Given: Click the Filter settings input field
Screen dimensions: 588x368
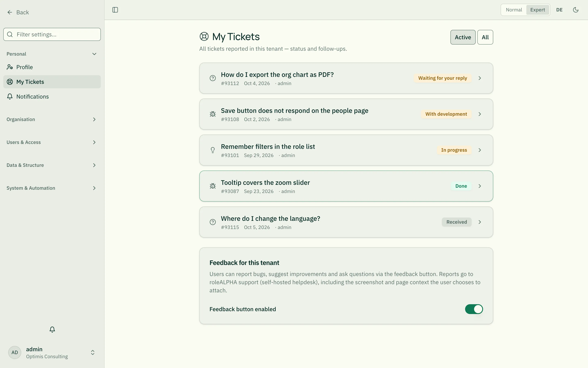Looking at the screenshot, I should click(52, 34).
